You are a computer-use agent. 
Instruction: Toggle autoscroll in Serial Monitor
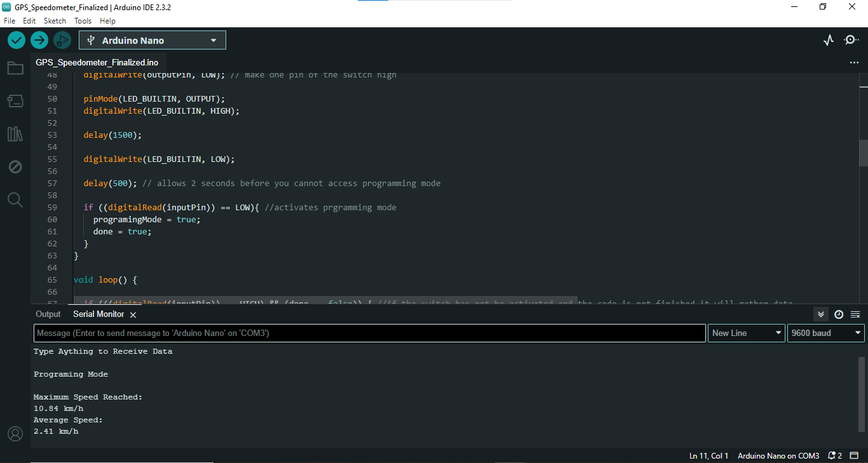pos(821,314)
